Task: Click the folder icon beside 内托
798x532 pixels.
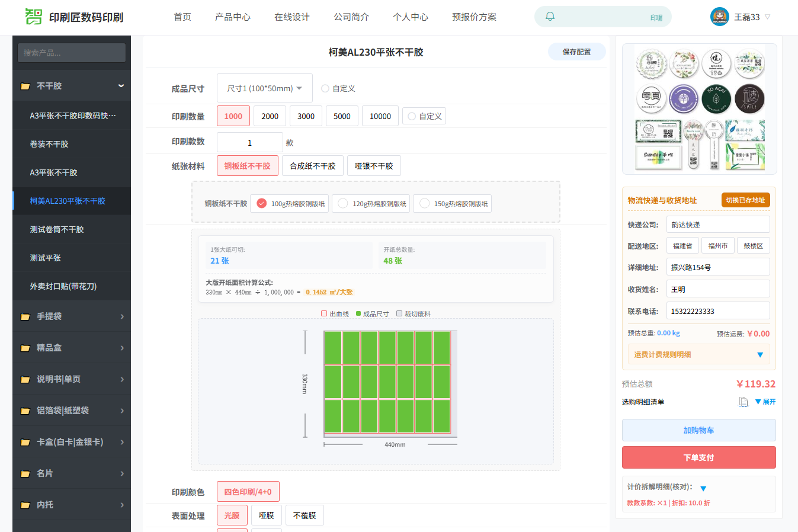Action: 25,505
